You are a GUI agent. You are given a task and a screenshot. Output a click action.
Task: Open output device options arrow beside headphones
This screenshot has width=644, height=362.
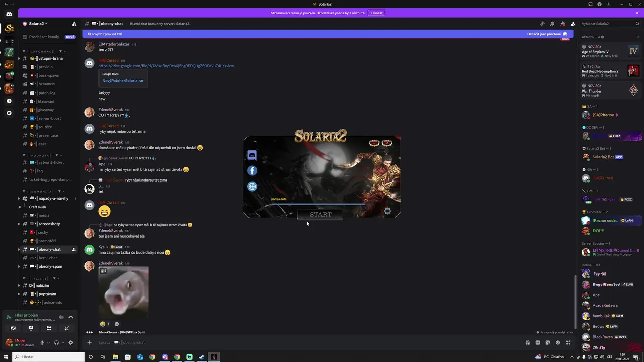point(62,343)
